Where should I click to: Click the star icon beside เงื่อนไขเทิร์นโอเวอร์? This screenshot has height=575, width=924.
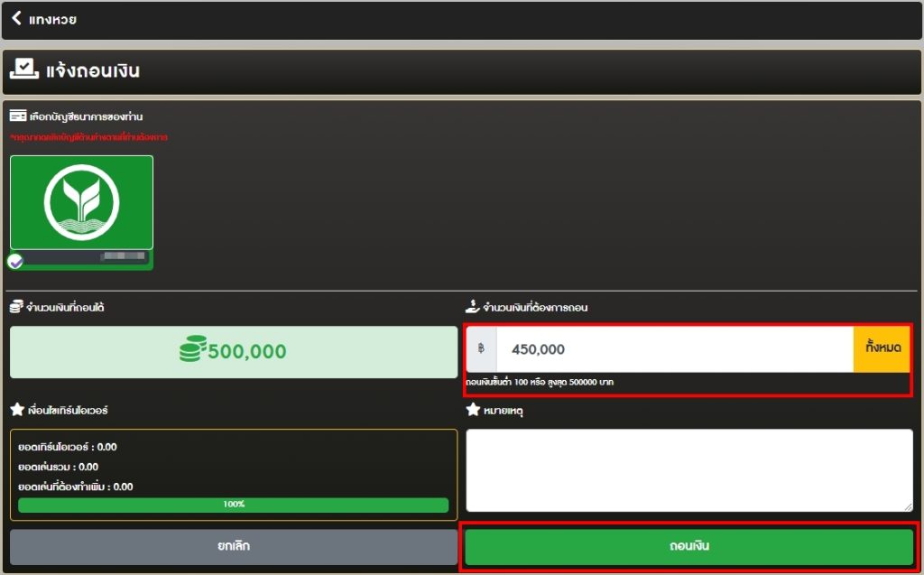(17, 409)
